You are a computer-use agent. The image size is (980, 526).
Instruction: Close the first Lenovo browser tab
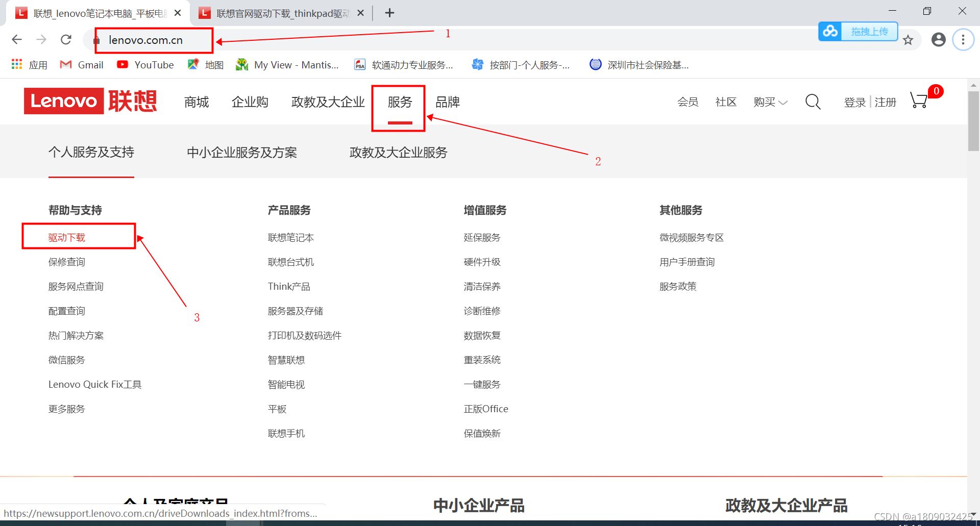(x=178, y=13)
